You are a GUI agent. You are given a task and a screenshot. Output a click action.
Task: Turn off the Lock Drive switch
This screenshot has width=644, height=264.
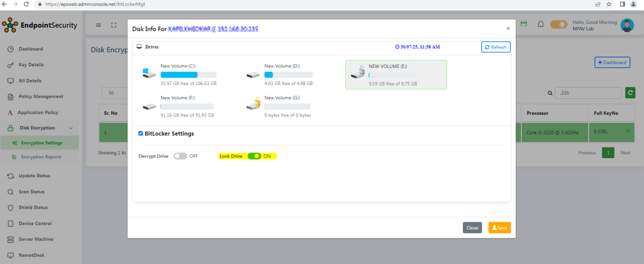pos(254,156)
